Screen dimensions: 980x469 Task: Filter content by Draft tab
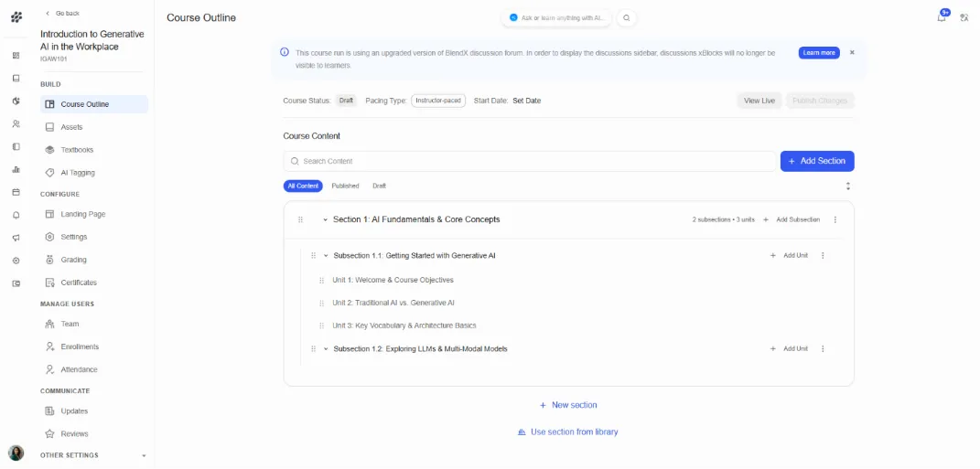pos(380,187)
